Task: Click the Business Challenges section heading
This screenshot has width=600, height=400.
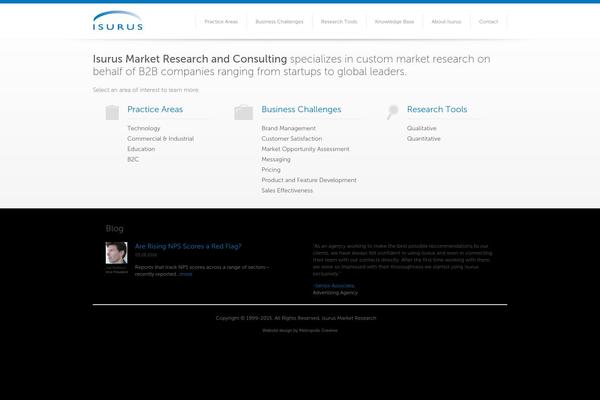Action: pos(301,109)
